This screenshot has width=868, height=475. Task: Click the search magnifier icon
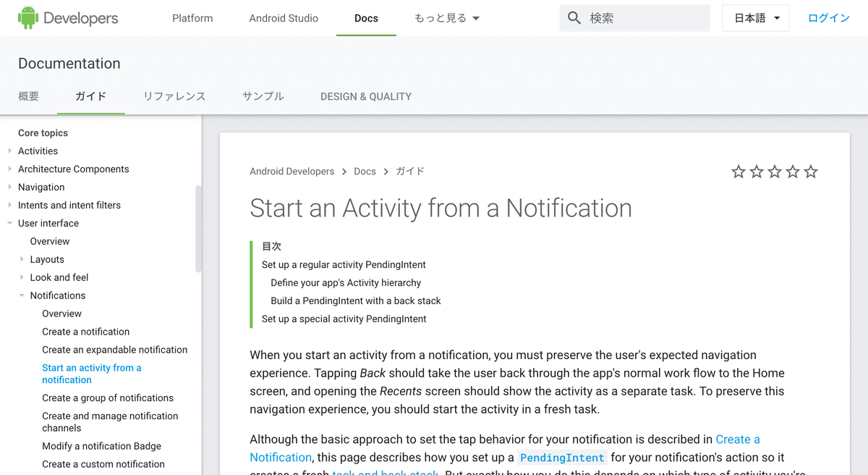(574, 18)
